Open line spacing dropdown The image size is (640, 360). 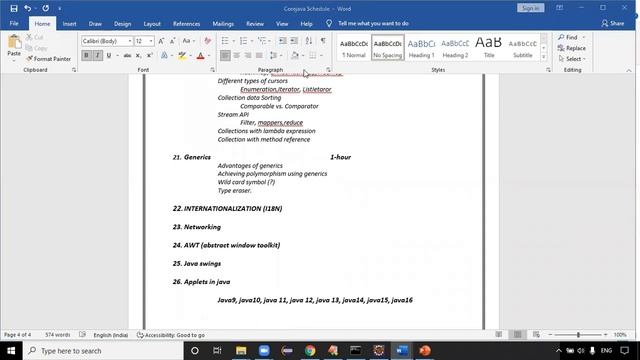tap(275, 55)
